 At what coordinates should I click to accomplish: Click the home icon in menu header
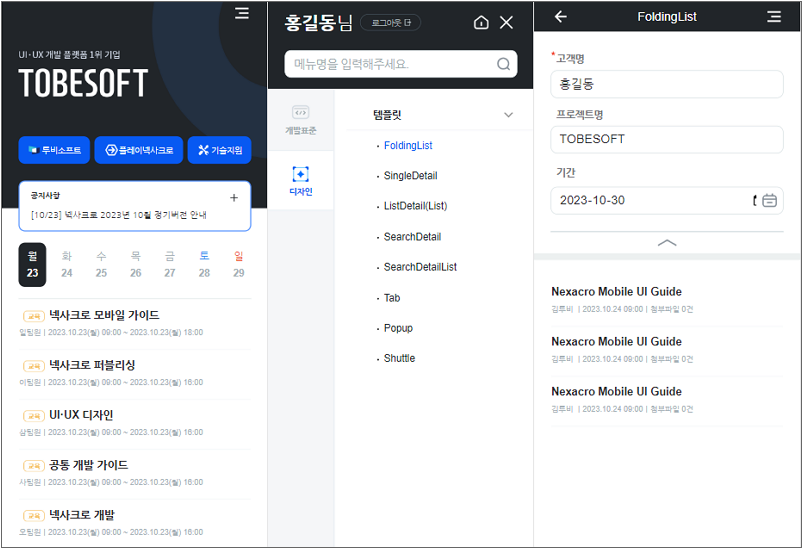click(x=481, y=22)
